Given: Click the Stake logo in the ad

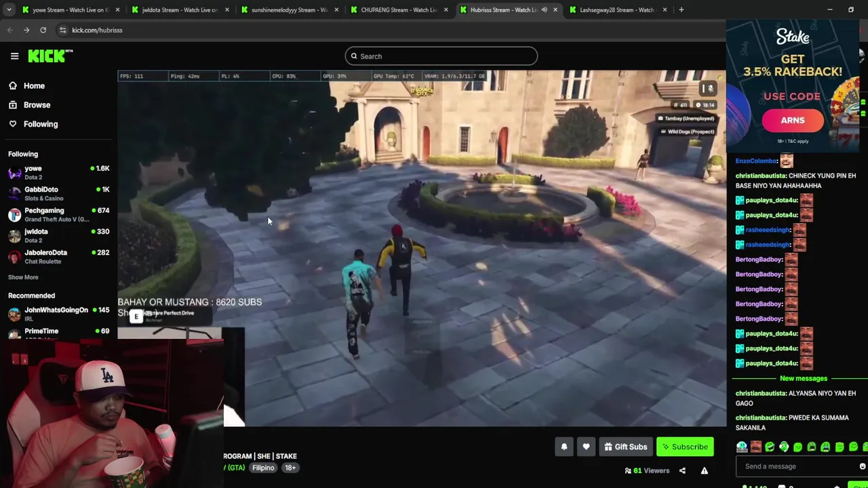Looking at the screenshot, I should [x=793, y=37].
